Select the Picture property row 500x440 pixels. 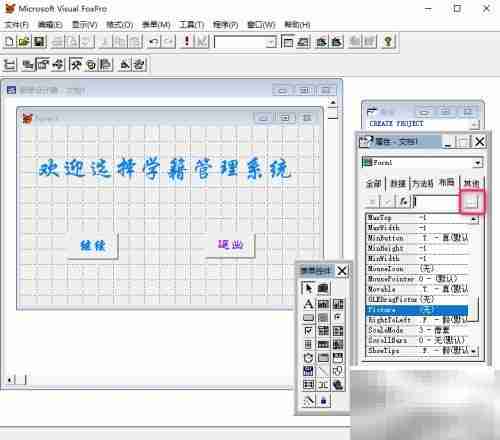(417, 310)
